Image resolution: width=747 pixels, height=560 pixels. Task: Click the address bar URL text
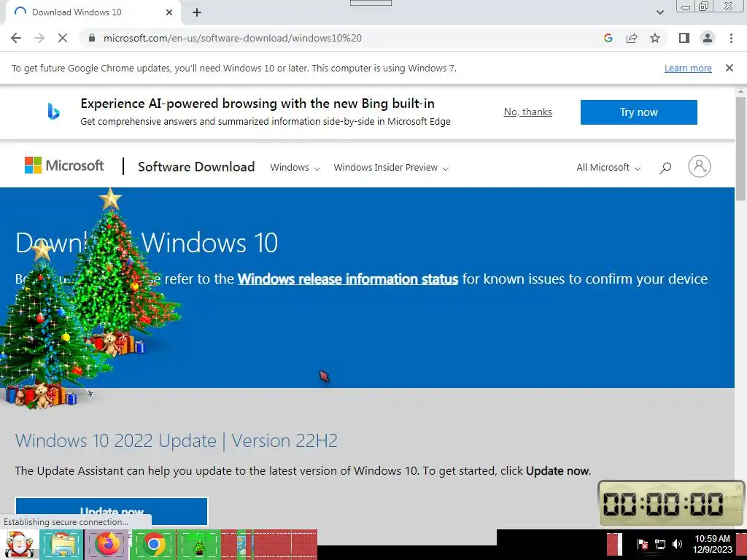[233, 38]
